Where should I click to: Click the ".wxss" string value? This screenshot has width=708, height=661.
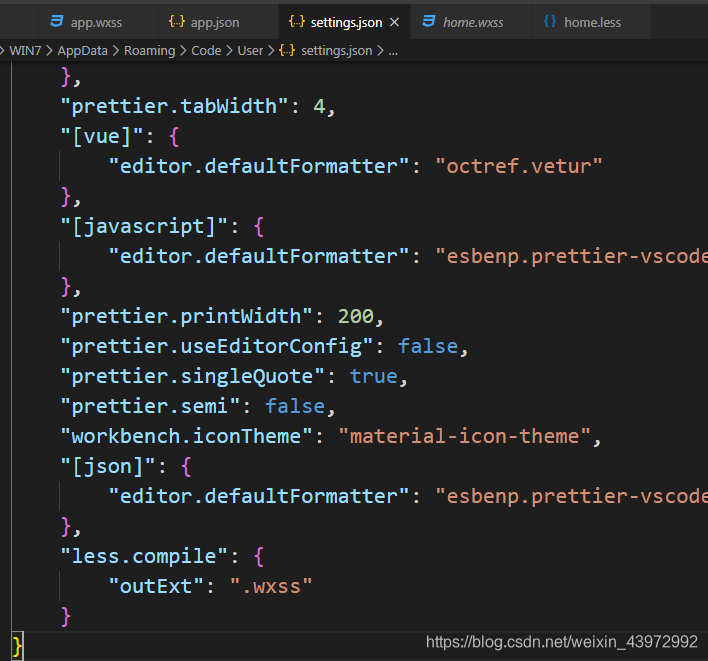click(x=271, y=587)
